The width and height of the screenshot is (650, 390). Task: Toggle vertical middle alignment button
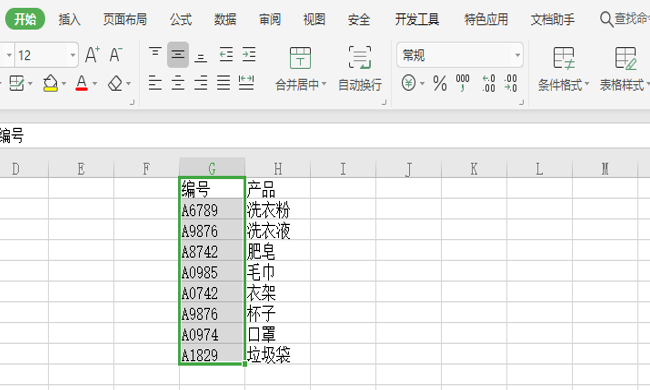(178, 55)
